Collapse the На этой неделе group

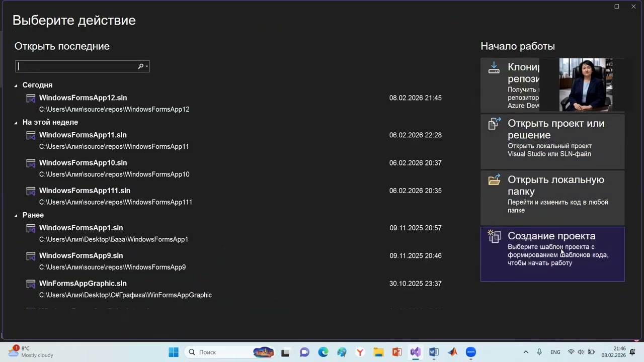coord(16,122)
